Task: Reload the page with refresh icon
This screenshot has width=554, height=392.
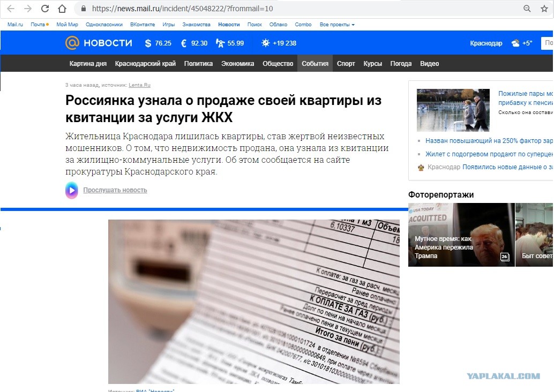Action: point(45,9)
